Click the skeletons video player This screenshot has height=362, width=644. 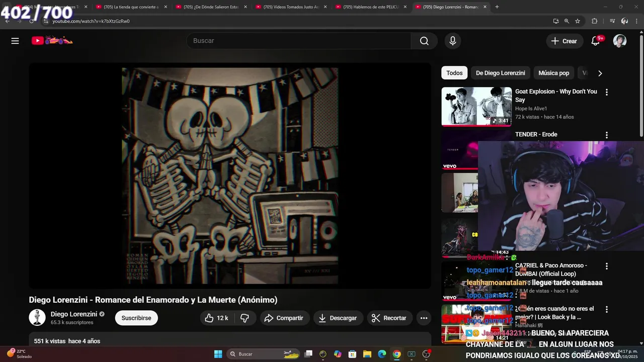tap(230, 176)
